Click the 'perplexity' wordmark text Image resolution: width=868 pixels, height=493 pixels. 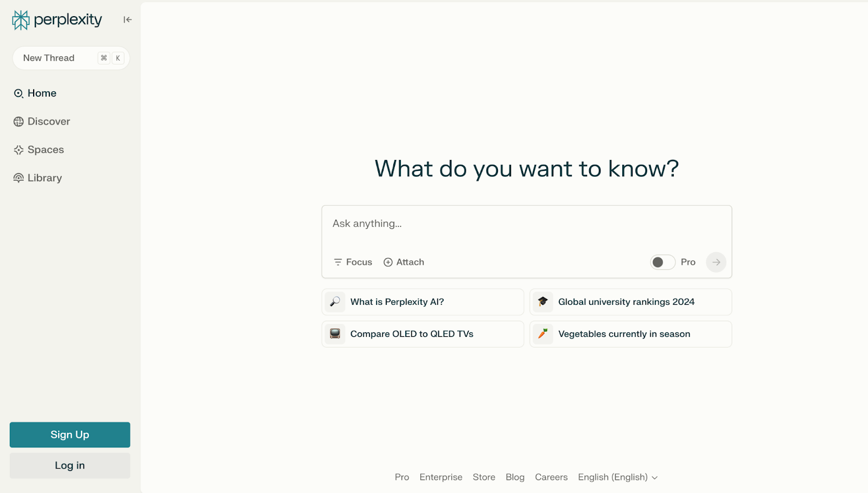click(68, 20)
